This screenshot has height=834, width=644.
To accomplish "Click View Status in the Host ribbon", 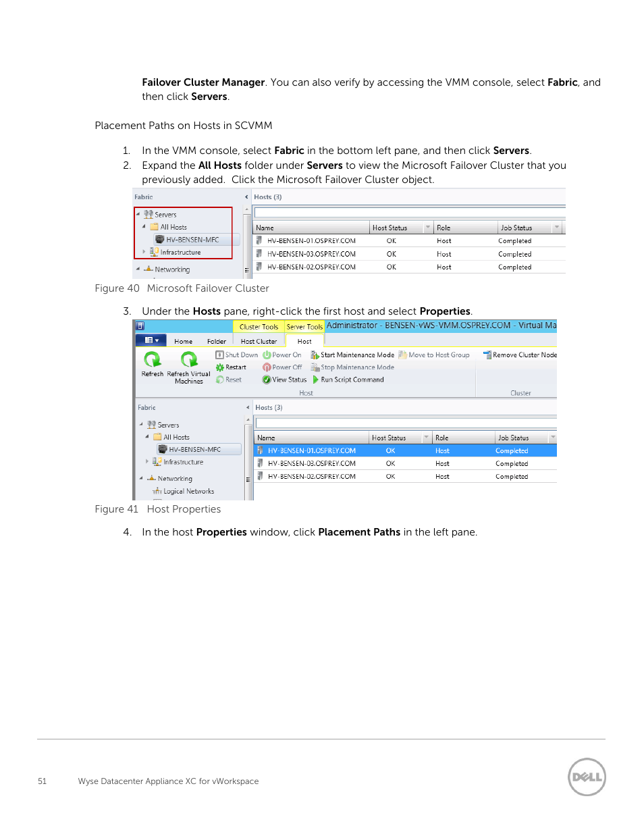I will (x=285, y=380).
